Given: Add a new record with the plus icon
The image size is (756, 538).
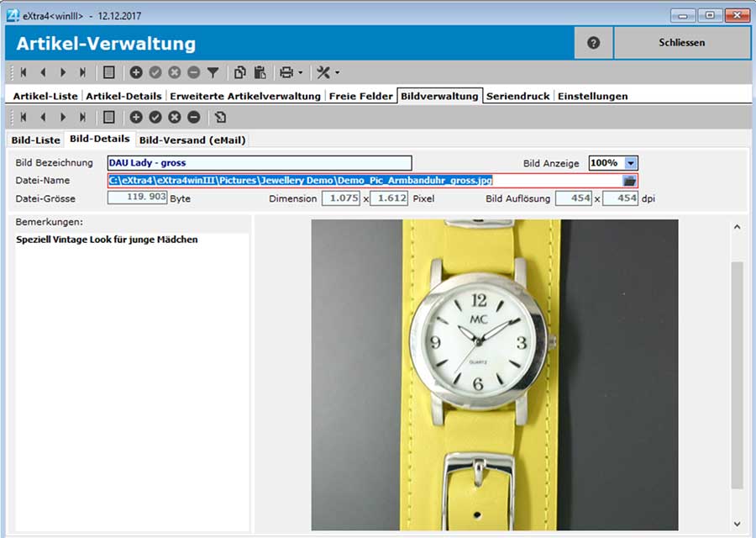Looking at the screenshot, I should tap(136, 72).
